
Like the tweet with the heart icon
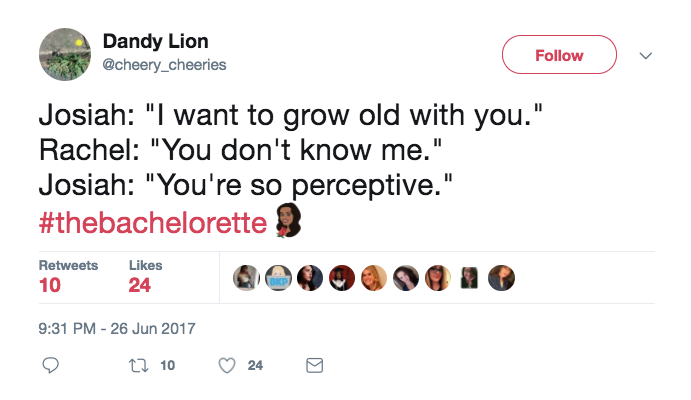tap(227, 365)
